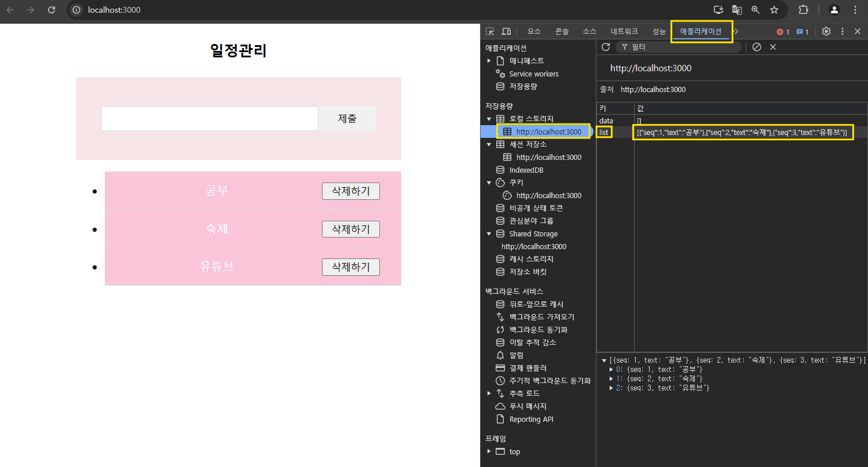Open the browser extensions puzzle icon
This screenshot has height=467, width=868.
(803, 10)
